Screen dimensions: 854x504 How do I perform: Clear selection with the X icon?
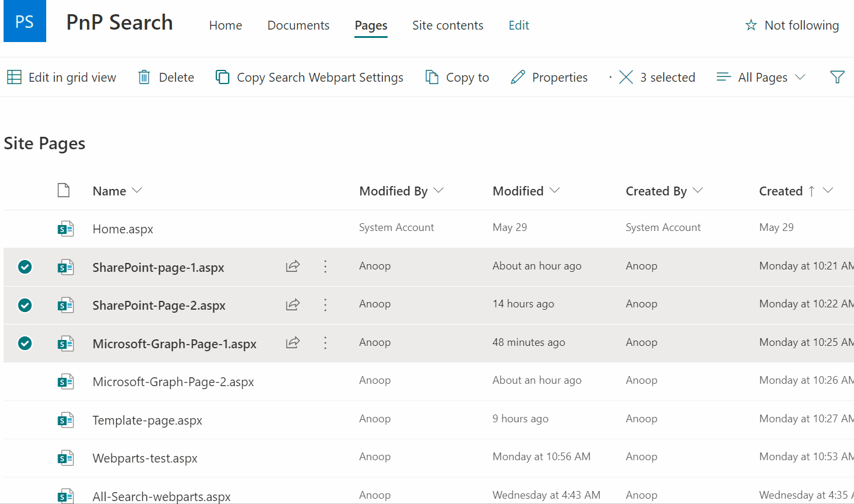coord(626,77)
